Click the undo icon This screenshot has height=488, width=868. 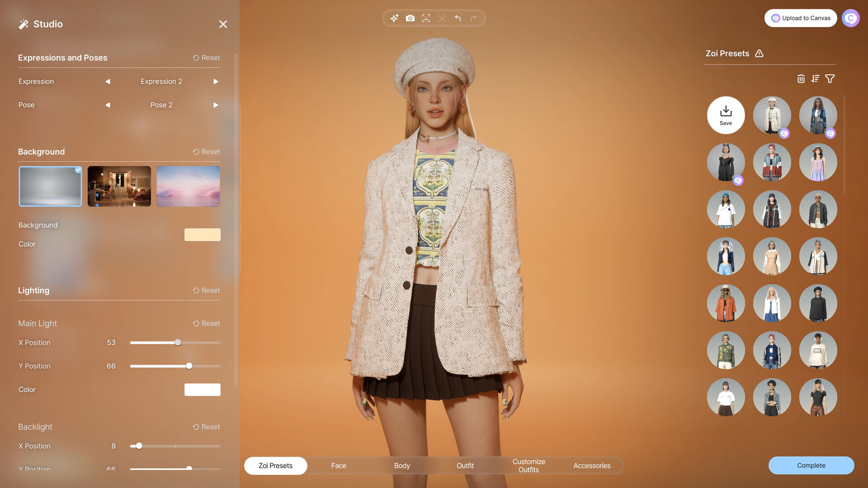coord(457,18)
